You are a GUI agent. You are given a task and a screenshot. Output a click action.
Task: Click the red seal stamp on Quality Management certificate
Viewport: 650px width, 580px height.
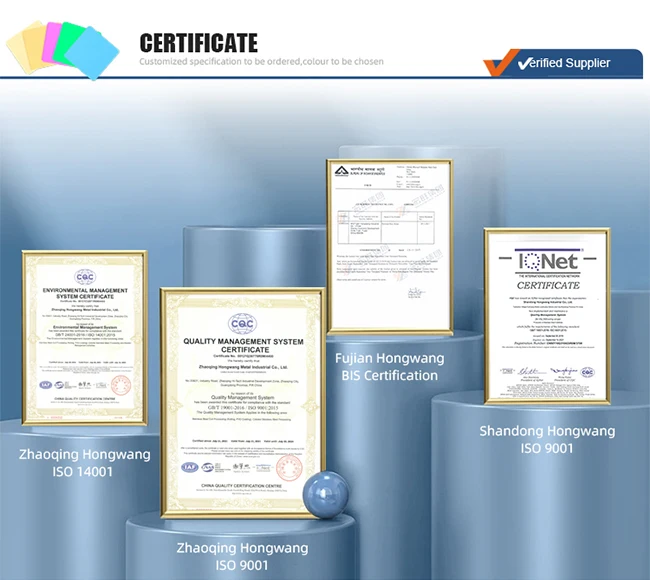[x=289, y=468]
